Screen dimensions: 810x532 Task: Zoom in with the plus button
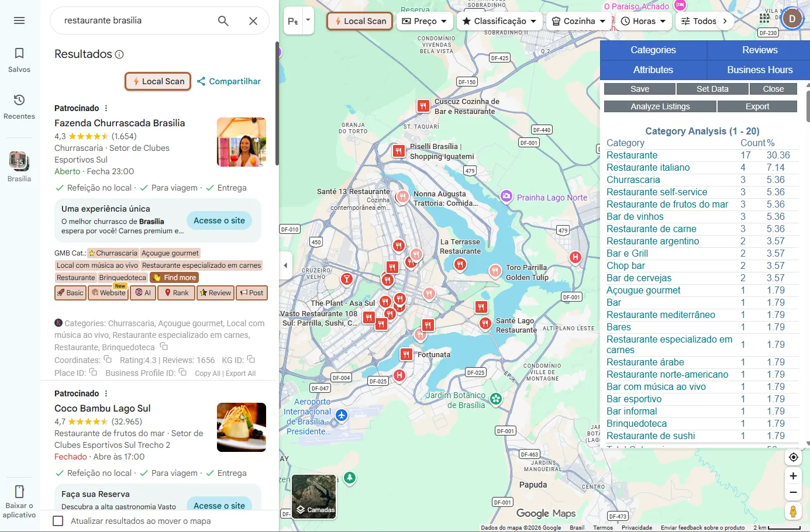[793, 476]
